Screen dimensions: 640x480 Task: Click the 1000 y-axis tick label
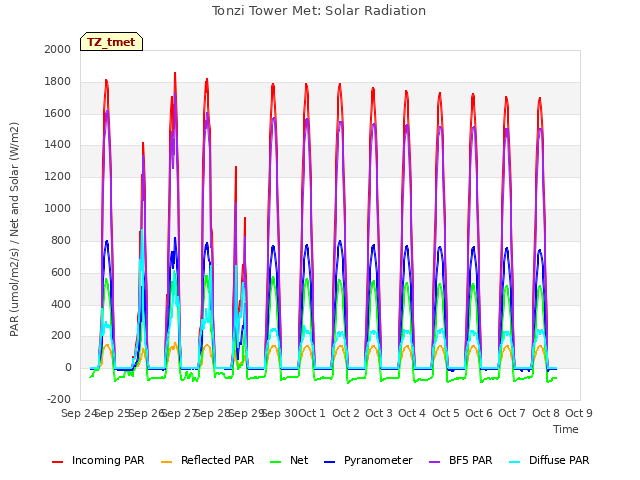[x=58, y=209]
